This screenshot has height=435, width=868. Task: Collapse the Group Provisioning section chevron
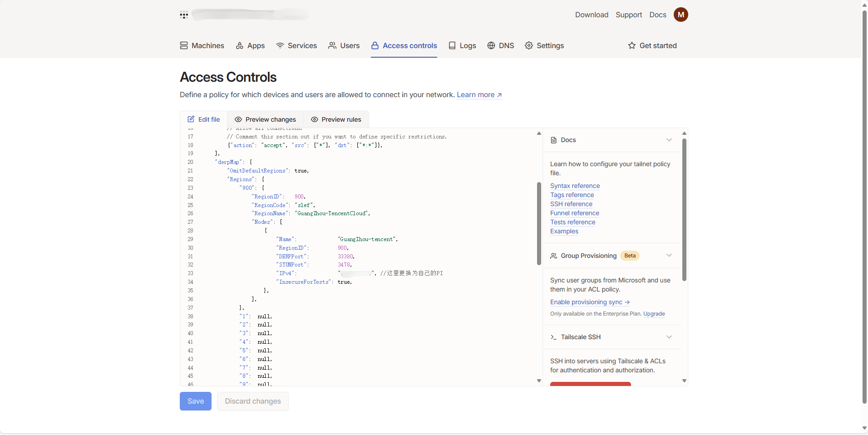pyautogui.click(x=669, y=256)
